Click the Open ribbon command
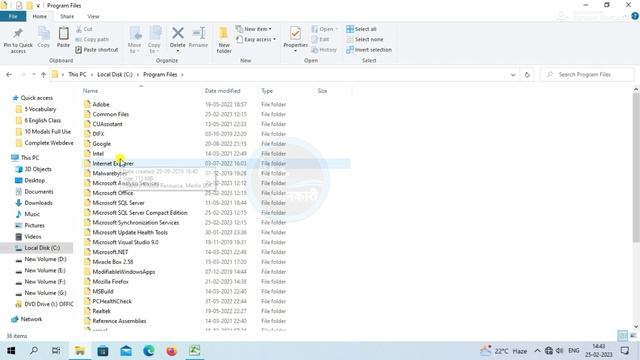Image resolution: width=640 pixels, height=360 pixels. tap(324, 29)
